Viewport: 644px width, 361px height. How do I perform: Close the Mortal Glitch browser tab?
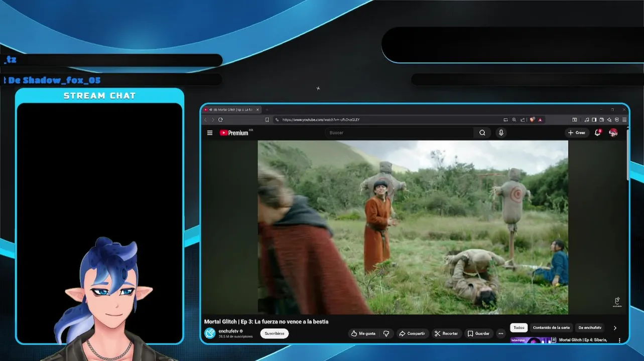click(x=257, y=109)
